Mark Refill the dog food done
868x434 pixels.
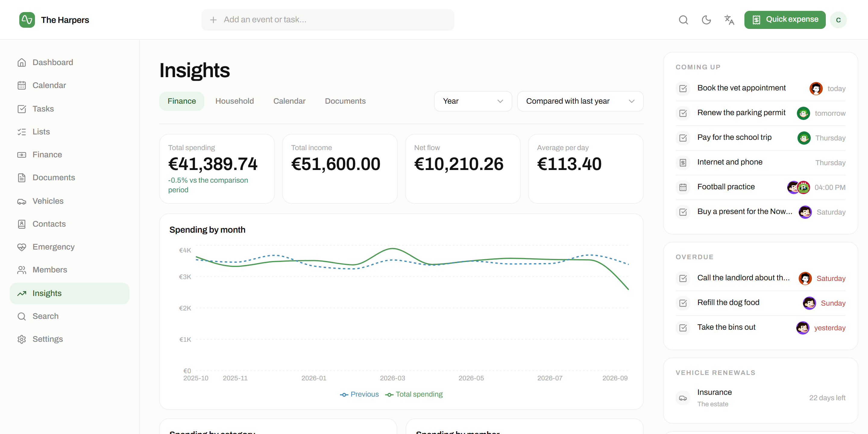(683, 303)
